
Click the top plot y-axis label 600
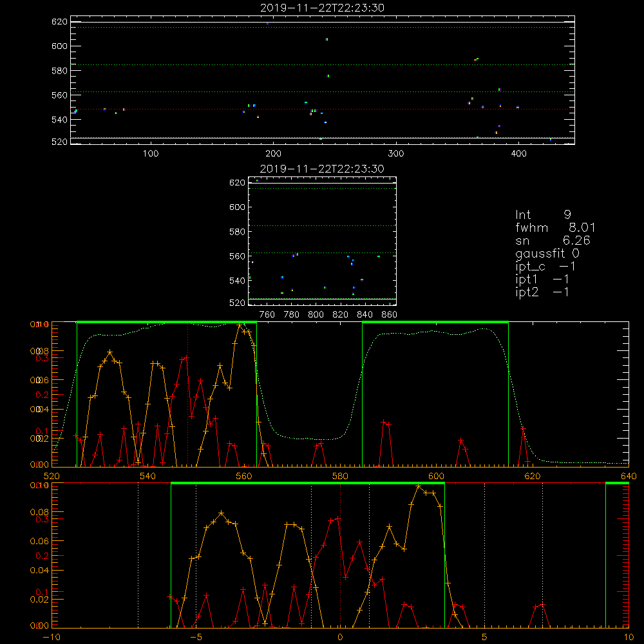tap(59, 46)
